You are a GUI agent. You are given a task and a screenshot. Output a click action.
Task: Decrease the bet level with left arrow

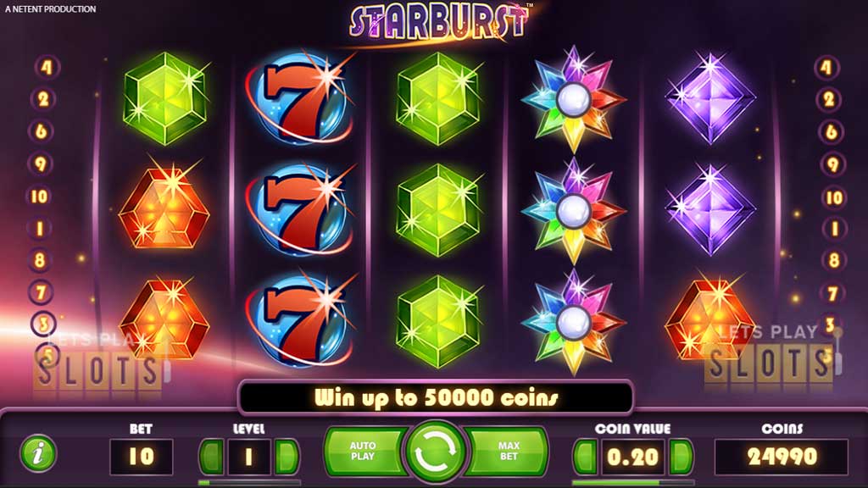211,457
